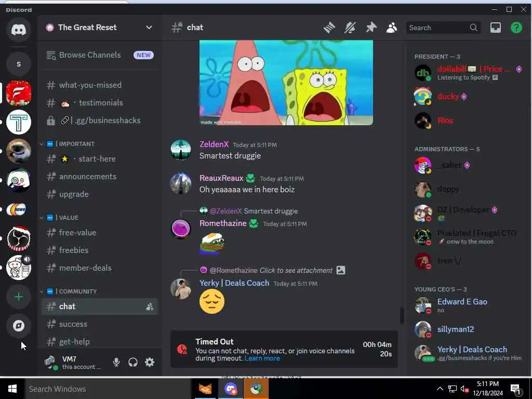The image size is (532, 399).
Task: Click the taskbar volume icon
Action: (x=465, y=389)
